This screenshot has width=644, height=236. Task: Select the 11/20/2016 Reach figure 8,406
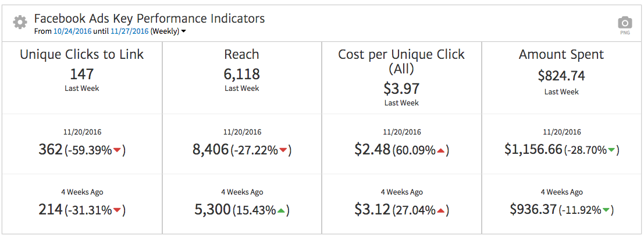(210, 150)
